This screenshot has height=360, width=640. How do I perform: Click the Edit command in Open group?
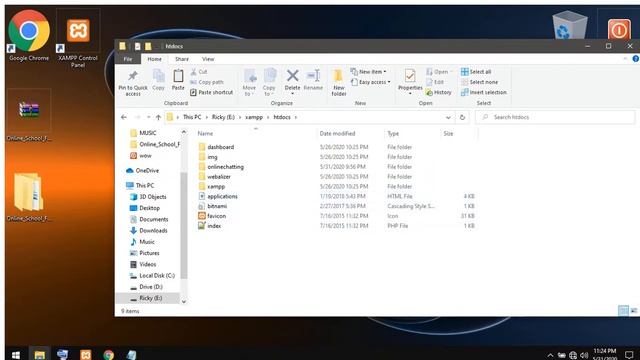[x=435, y=82]
